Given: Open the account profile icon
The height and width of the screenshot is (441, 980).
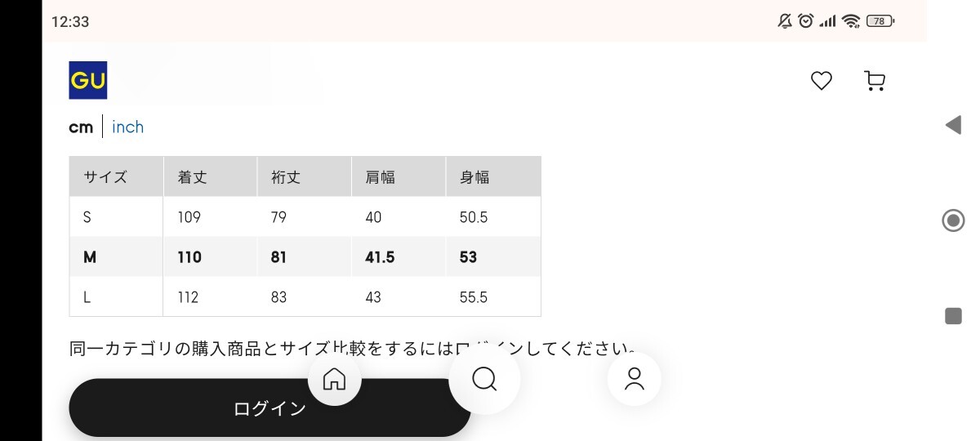Looking at the screenshot, I should pos(634,379).
